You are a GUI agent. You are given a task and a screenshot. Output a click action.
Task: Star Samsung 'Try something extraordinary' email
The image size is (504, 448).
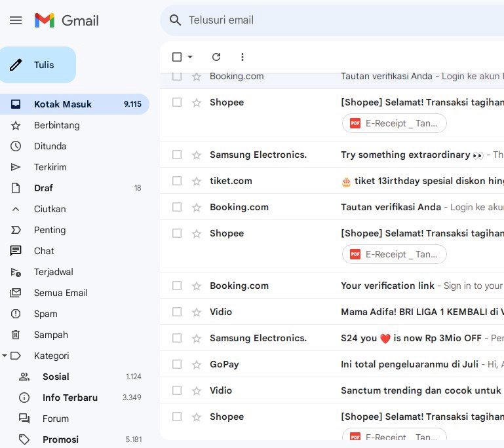[197, 155]
